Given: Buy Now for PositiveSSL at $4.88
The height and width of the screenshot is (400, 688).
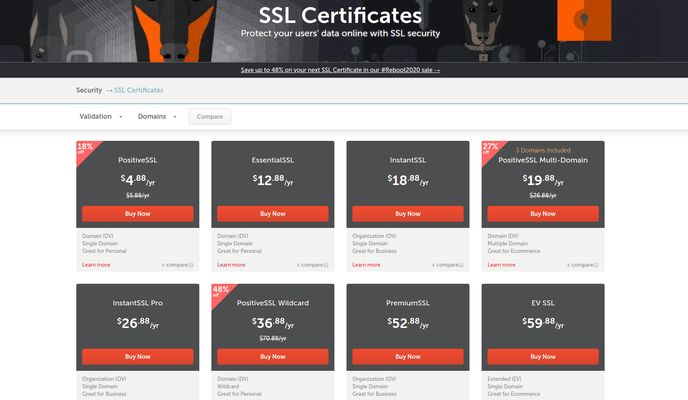Looking at the screenshot, I should point(138,214).
